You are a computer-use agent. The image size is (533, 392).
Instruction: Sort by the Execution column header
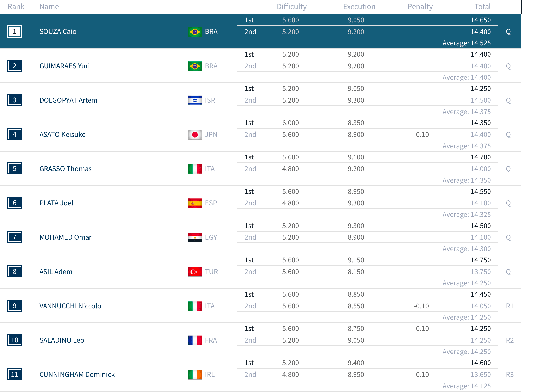[359, 7]
